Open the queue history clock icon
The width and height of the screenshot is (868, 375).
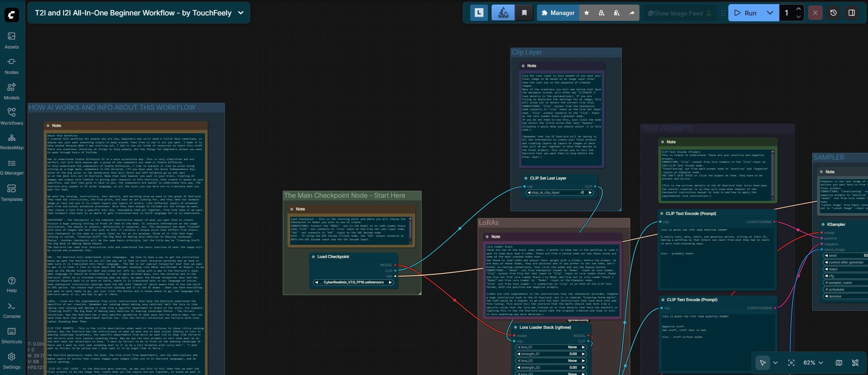(834, 13)
